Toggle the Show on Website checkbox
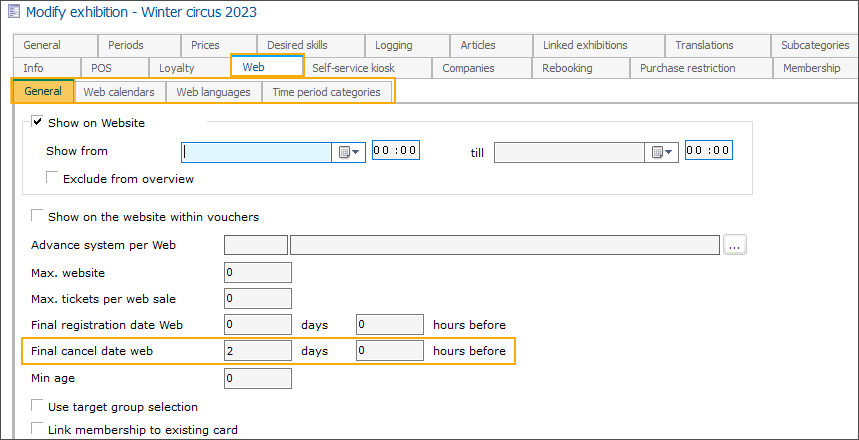The image size is (859, 440). pyautogui.click(x=37, y=121)
